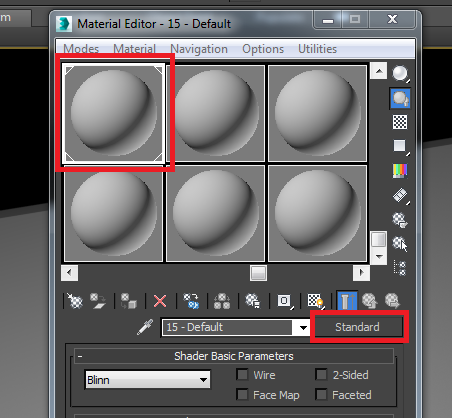Click the Make Material Copy icon
The image size is (452, 418).
tap(191, 301)
